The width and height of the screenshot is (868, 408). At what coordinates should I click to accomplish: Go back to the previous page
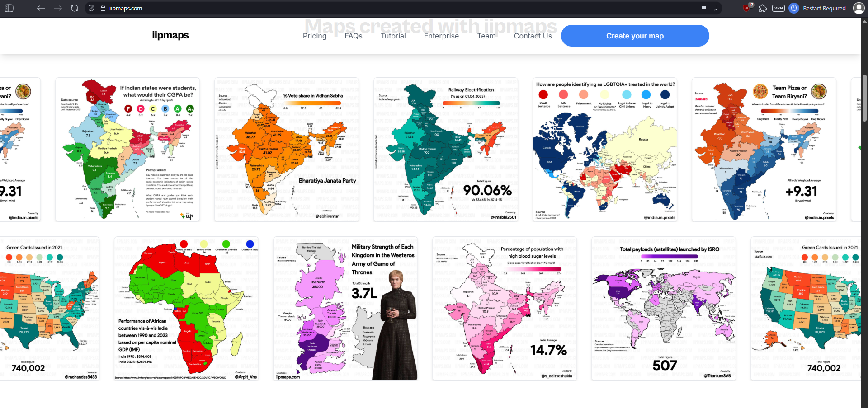tap(41, 8)
